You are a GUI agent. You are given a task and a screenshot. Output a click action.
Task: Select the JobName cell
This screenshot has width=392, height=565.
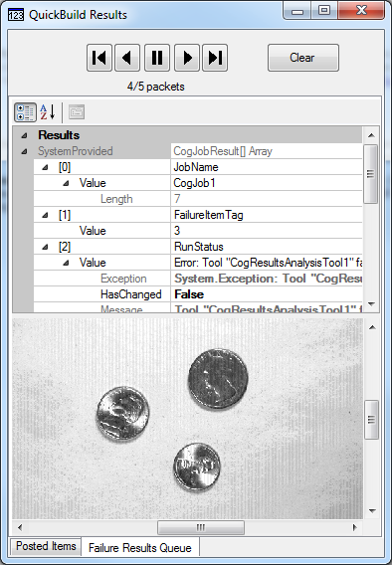pos(267,167)
